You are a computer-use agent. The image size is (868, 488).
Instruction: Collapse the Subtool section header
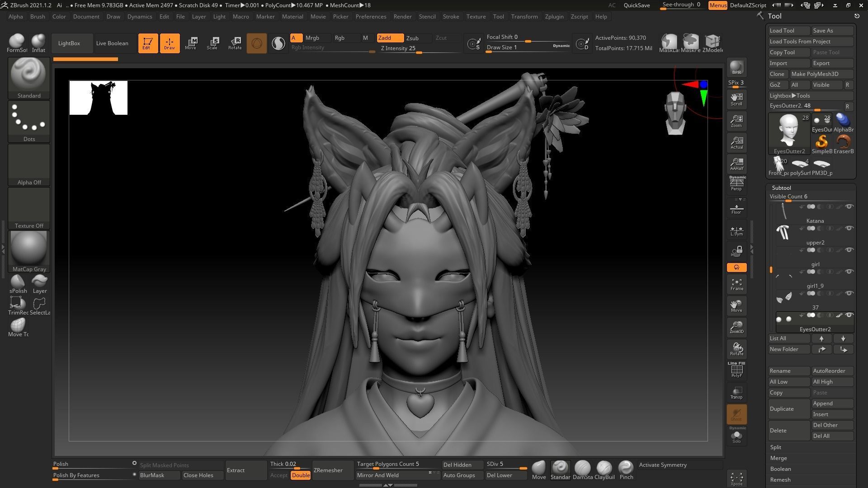click(781, 188)
